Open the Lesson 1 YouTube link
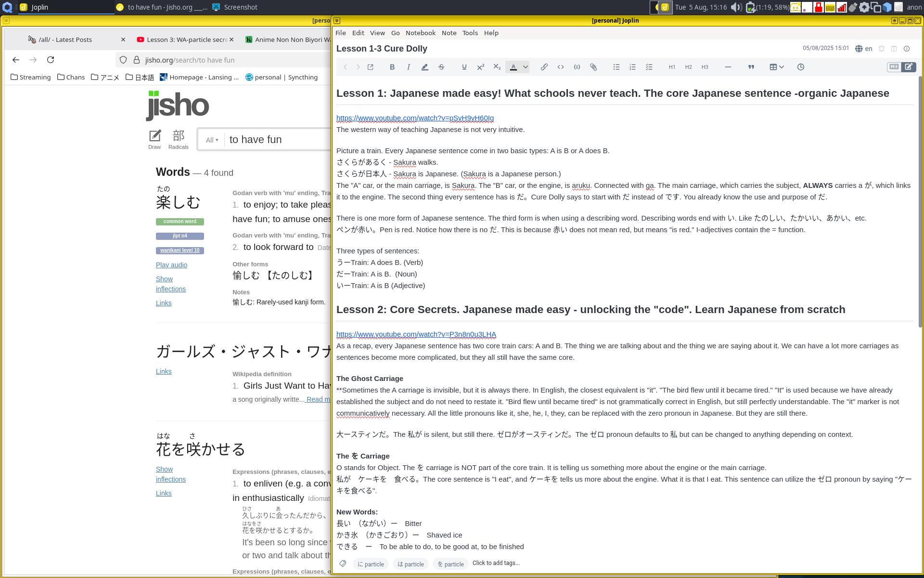The image size is (924, 578). click(x=415, y=118)
